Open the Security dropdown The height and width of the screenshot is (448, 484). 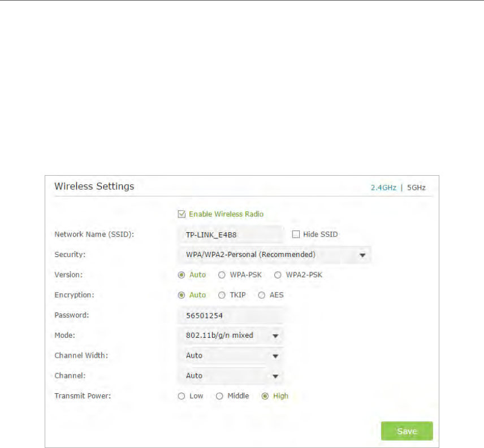[274, 255]
